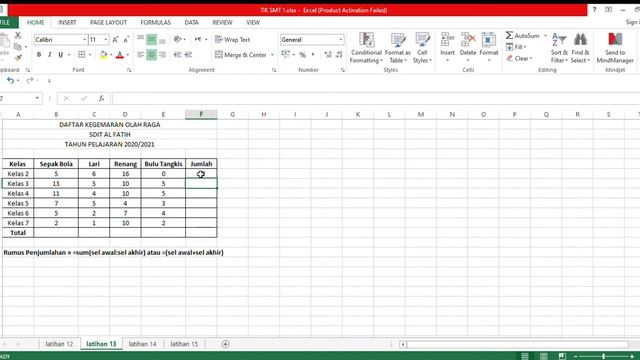Open the Calibri font name dropdown
The height and width of the screenshot is (360, 640).
tap(84, 40)
